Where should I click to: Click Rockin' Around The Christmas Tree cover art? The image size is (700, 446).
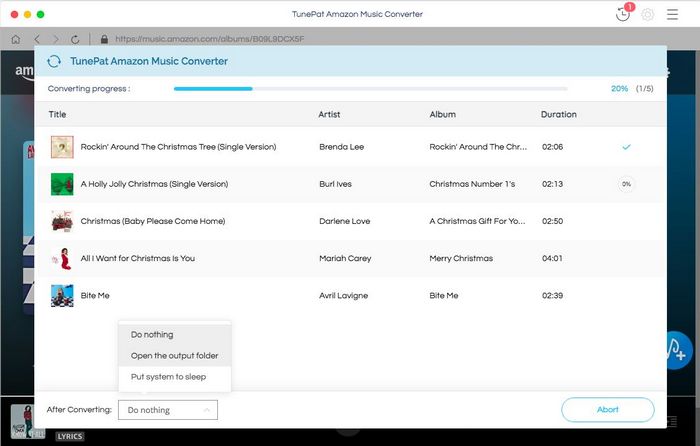coord(62,147)
